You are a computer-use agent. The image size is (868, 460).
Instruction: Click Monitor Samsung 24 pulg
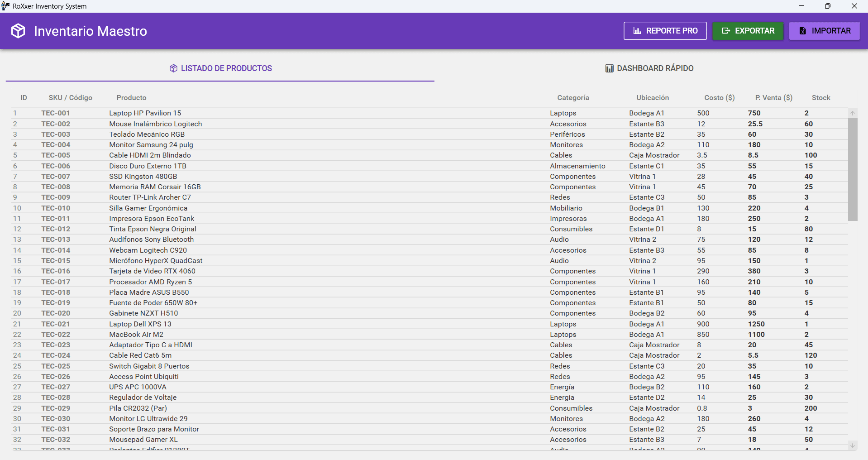click(x=151, y=145)
